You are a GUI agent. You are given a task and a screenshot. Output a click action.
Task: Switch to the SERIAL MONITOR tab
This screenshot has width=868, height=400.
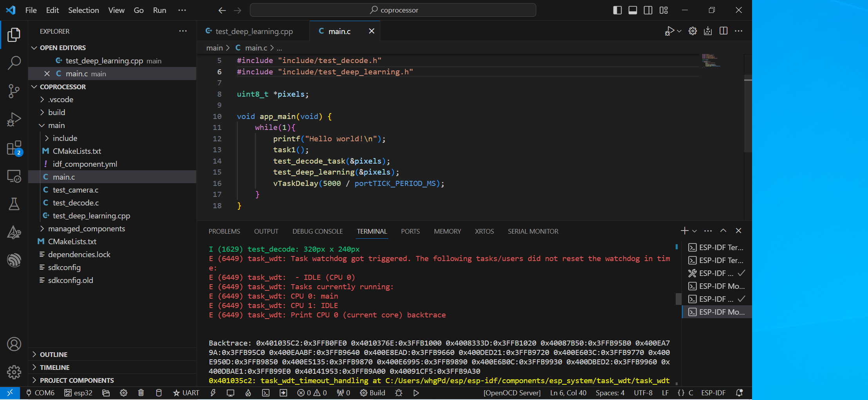(533, 231)
